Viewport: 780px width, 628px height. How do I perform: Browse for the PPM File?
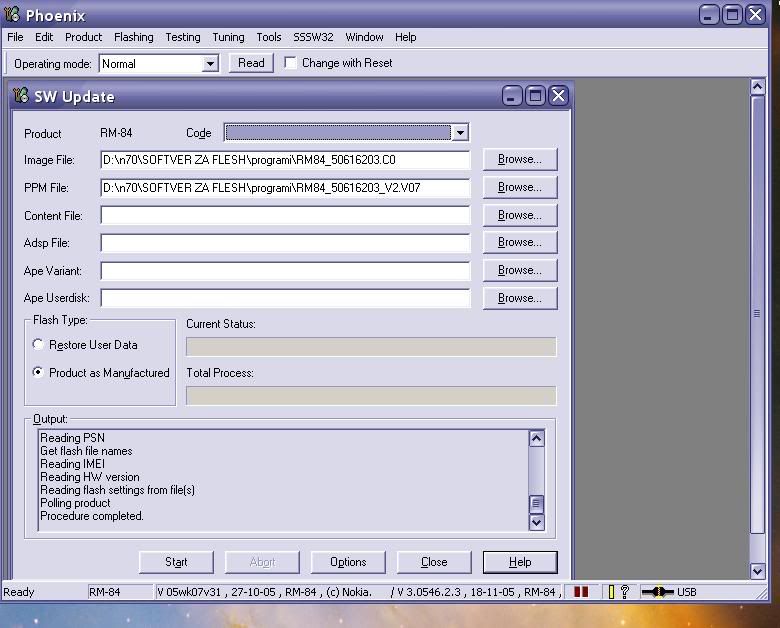click(x=519, y=187)
